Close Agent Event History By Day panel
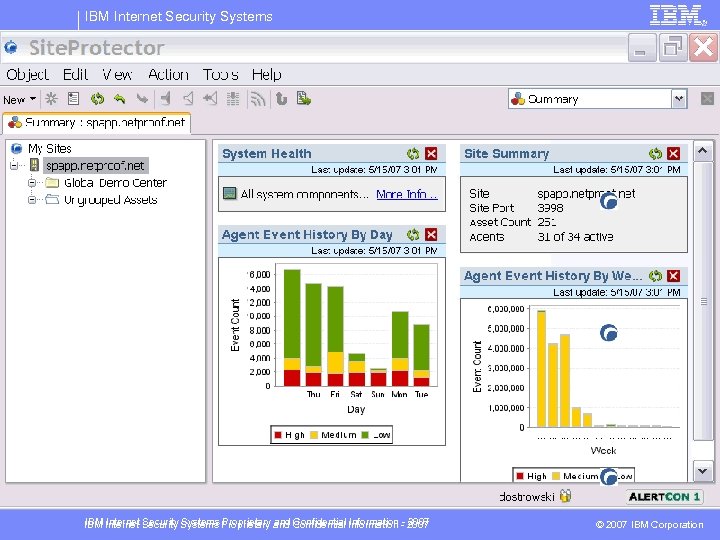Viewport: 720px width, 540px height. [431, 235]
